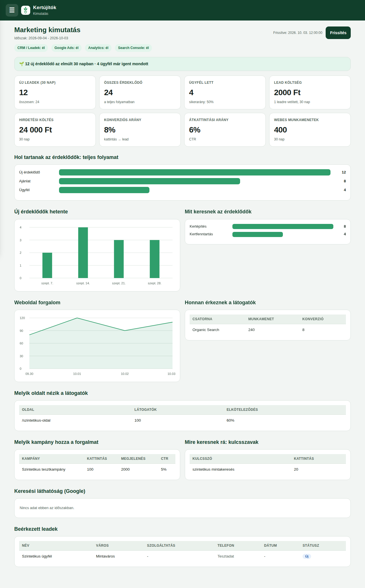Click the Google Ads status pill
365x588 pixels.
coord(66,48)
